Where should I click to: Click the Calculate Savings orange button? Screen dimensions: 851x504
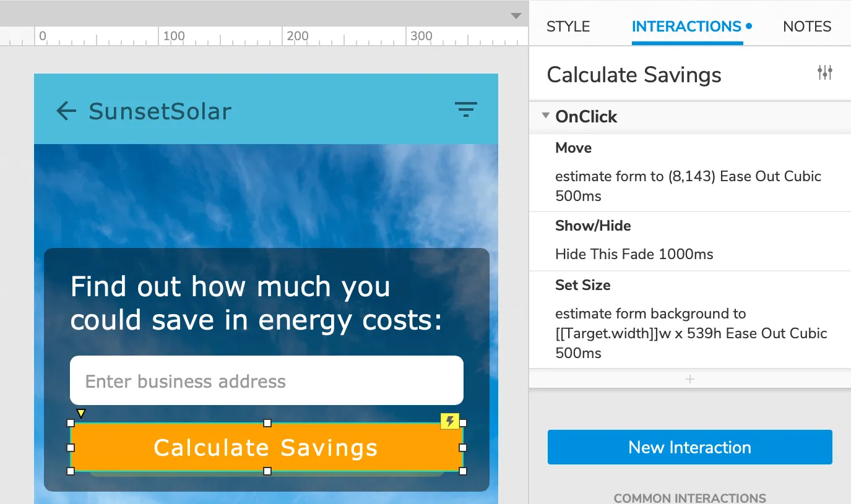pyautogui.click(x=266, y=448)
